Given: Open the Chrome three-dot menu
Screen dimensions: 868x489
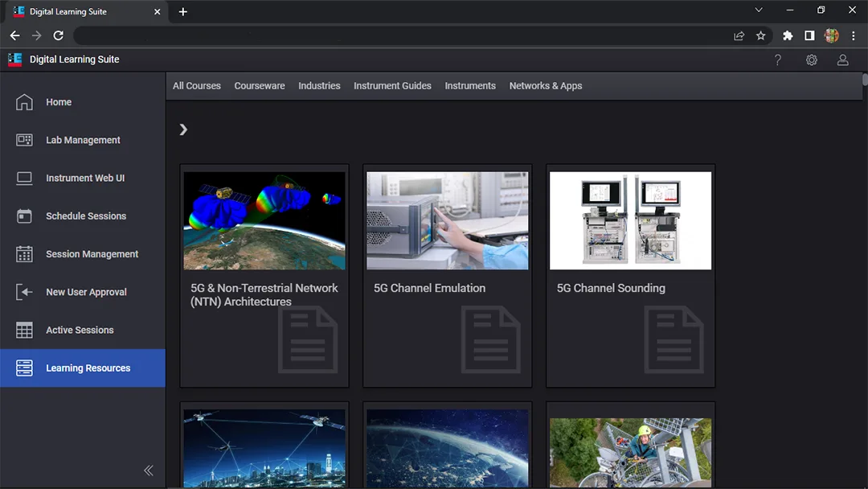Looking at the screenshot, I should (853, 35).
